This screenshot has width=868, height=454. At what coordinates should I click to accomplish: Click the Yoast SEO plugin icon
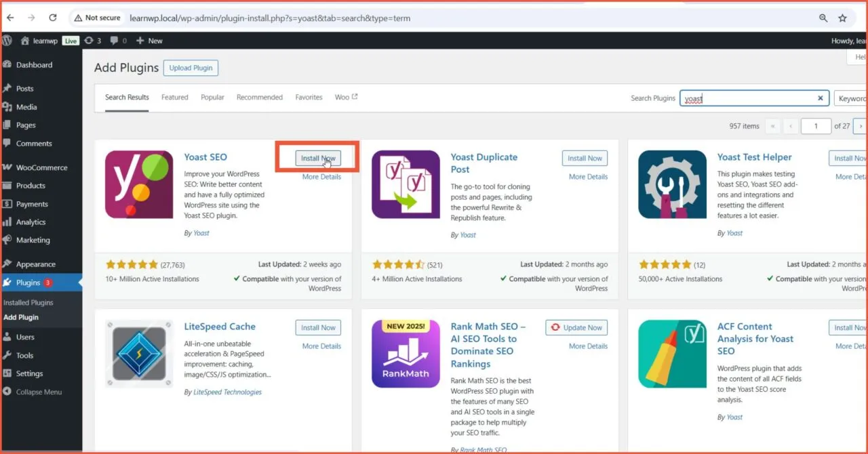coord(139,184)
